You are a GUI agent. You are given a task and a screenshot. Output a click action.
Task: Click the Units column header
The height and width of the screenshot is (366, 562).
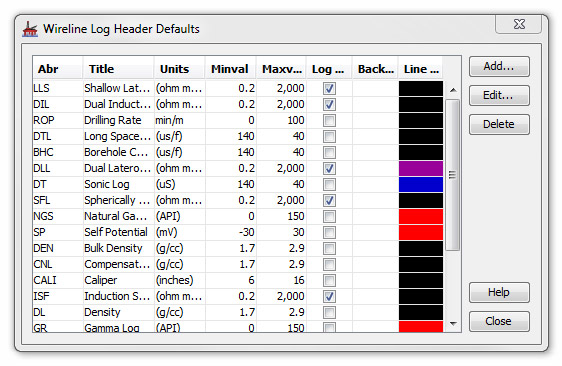tap(180, 68)
